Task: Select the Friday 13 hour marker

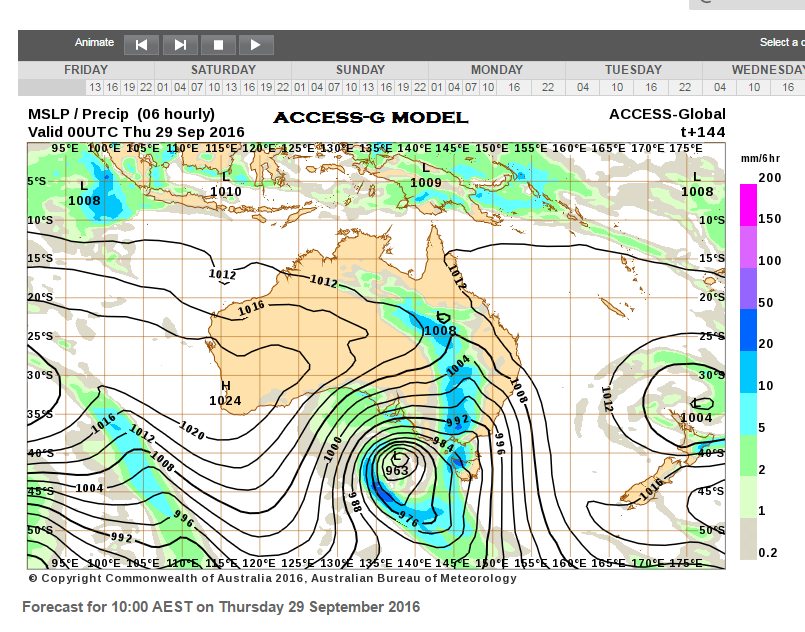Action: coord(95,87)
